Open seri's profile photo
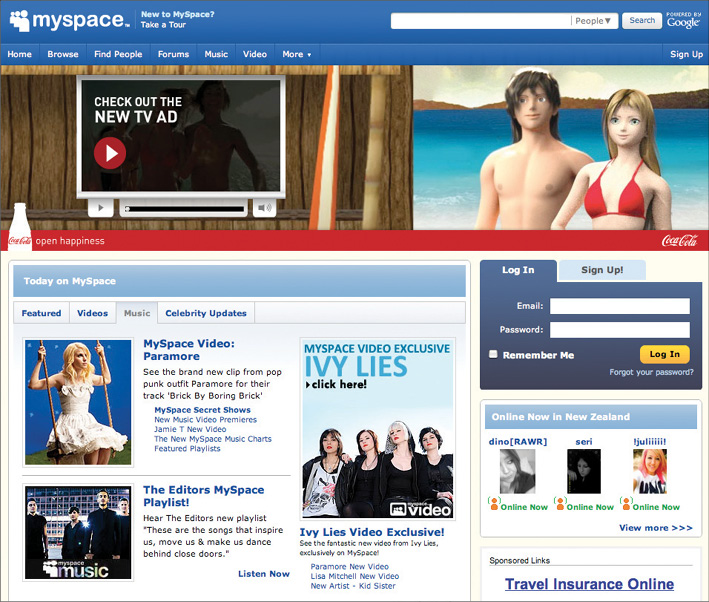The height and width of the screenshot is (602, 709). tap(584, 471)
